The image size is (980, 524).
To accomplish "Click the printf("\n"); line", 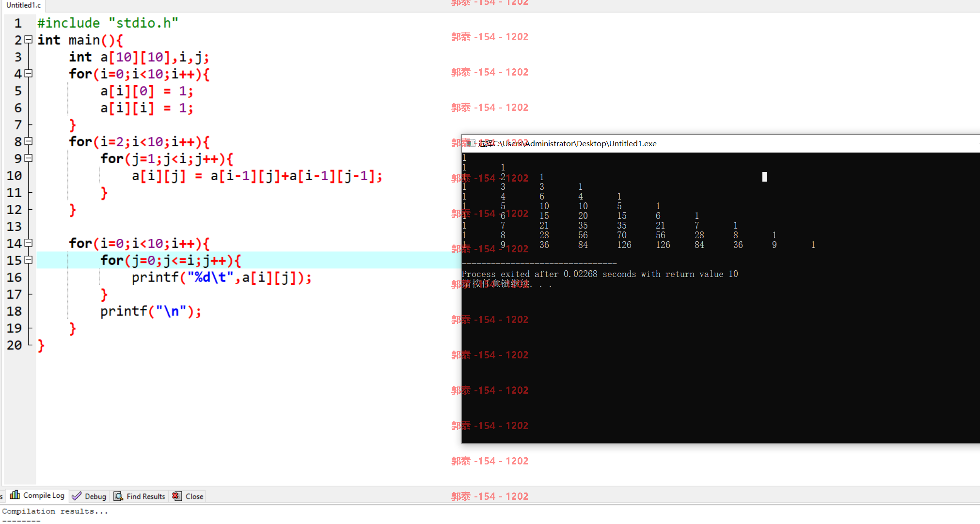I will pos(151,311).
